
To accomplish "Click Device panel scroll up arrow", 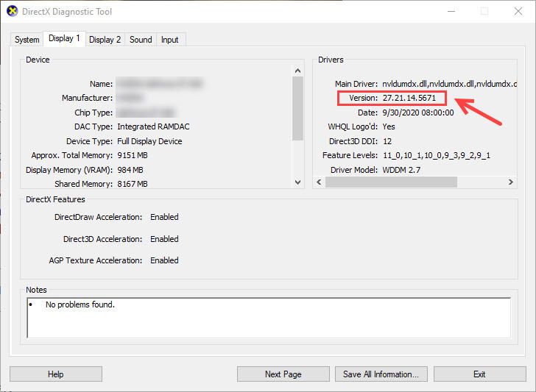I will [297, 71].
